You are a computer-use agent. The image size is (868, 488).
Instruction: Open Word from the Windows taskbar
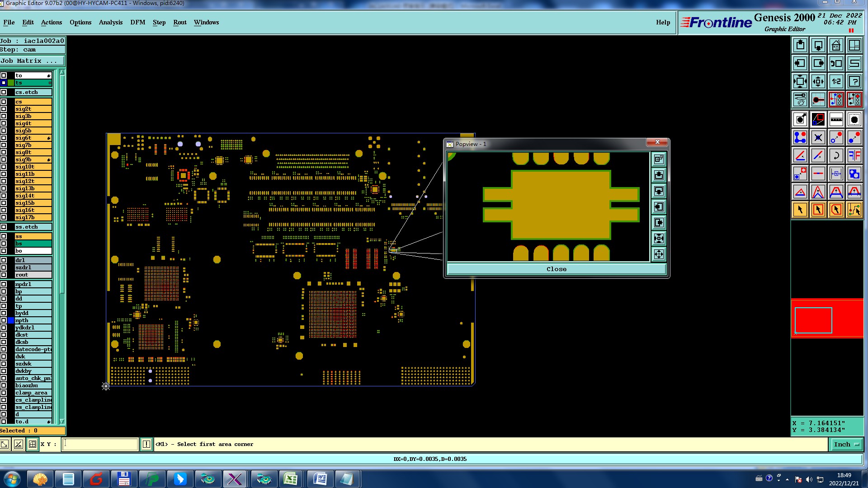(x=320, y=479)
